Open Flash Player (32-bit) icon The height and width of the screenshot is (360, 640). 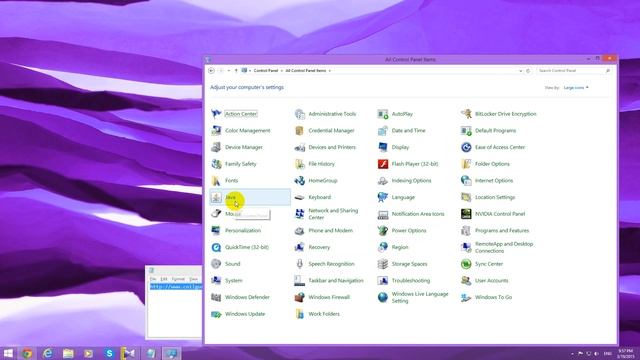point(383,164)
